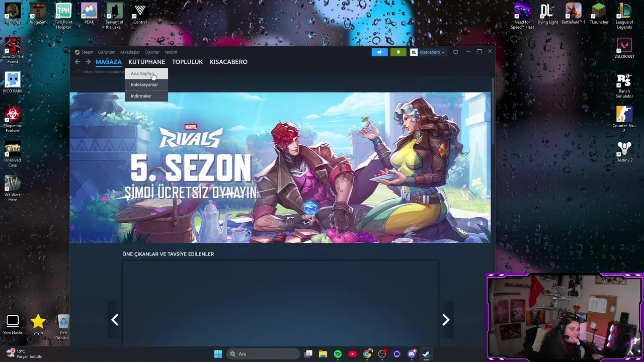The image size is (644, 362).
Task: Click taskbar search box Ara
Action: [263, 354]
